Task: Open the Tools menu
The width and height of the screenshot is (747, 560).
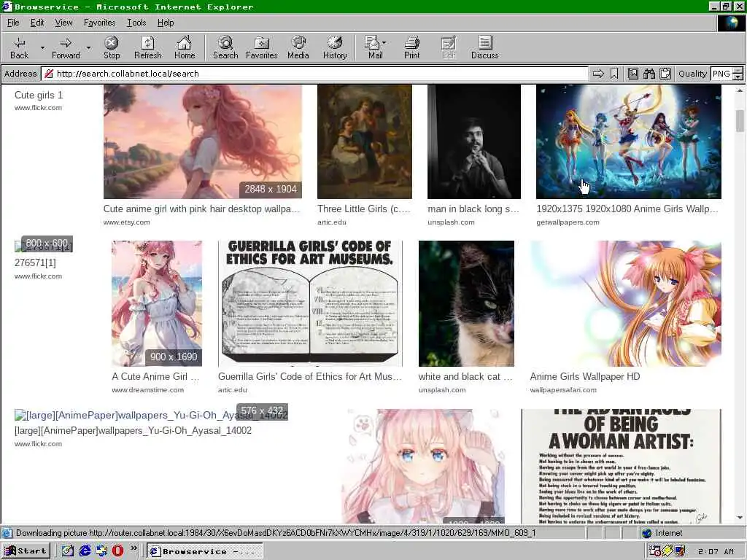Action: (x=136, y=23)
